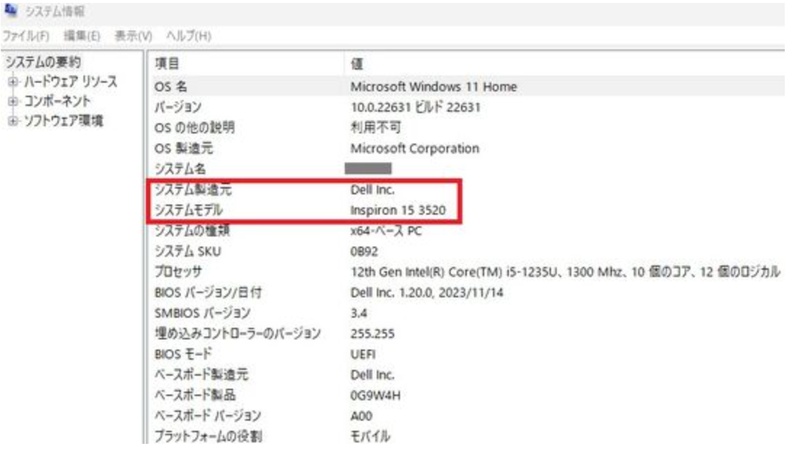800x454 pixels.
Task: Select the ベースボード製品 row label
Action: click(195, 395)
